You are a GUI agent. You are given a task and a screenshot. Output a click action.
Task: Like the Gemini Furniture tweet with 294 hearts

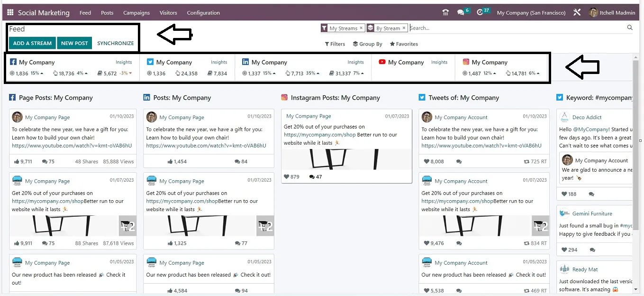(x=569, y=250)
